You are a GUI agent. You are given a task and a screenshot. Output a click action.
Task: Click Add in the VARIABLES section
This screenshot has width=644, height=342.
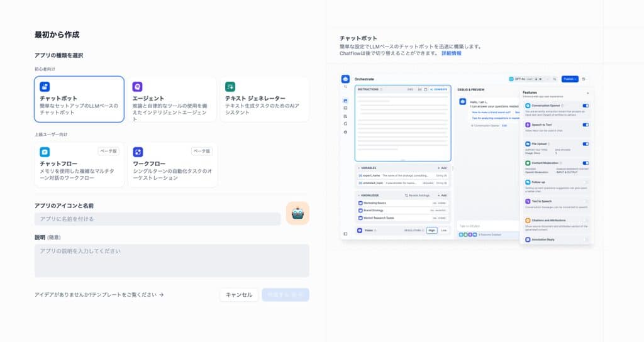click(442, 168)
